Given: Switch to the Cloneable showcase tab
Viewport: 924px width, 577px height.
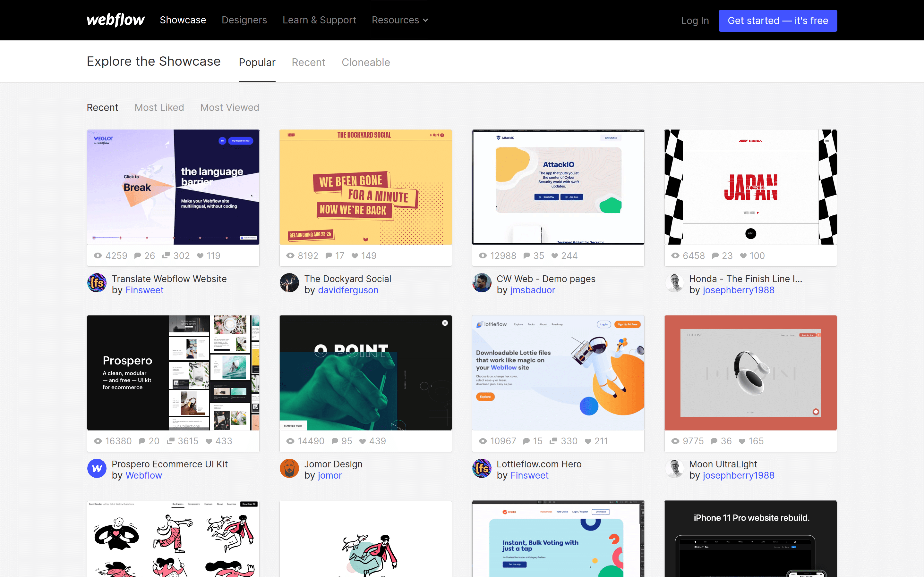Looking at the screenshot, I should [x=365, y=62].
